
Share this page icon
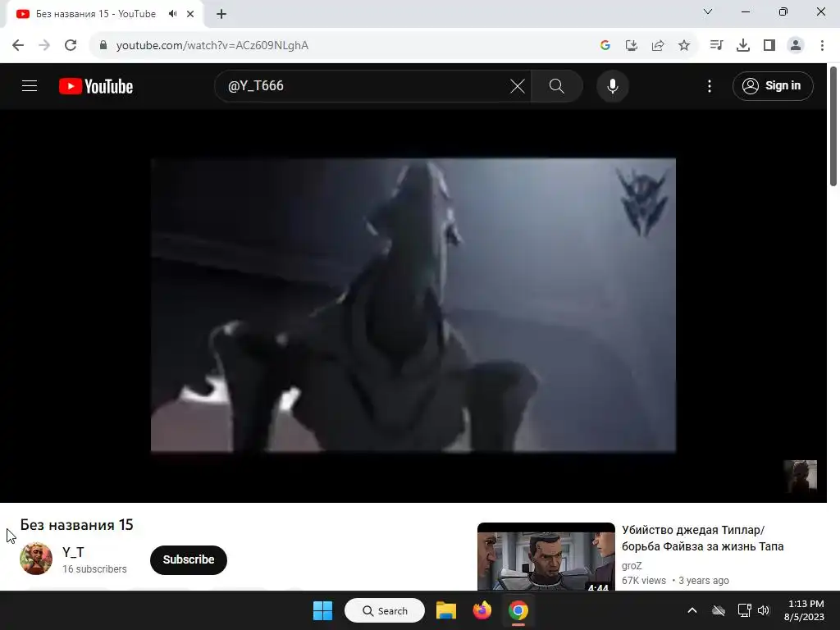click(658, 45)
